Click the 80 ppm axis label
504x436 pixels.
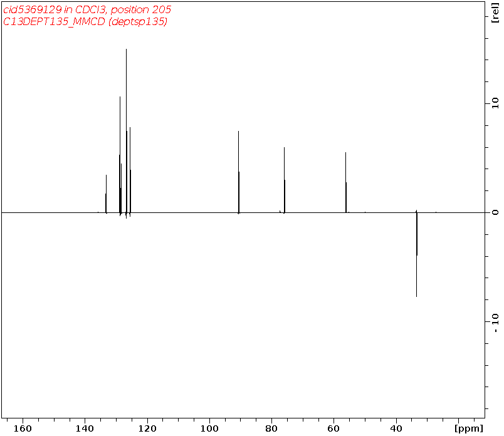tap(272, 428)
